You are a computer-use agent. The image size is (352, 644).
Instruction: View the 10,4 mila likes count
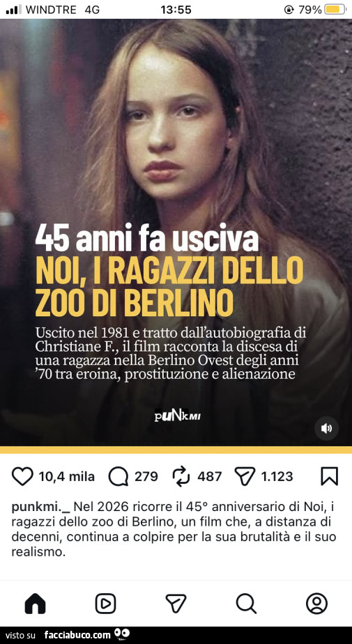[67, 476]
